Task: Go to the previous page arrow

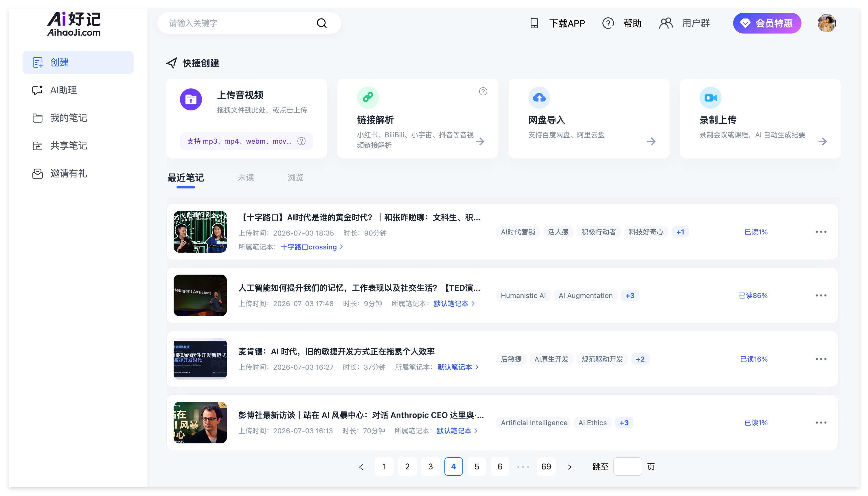Action: point(361,467)
